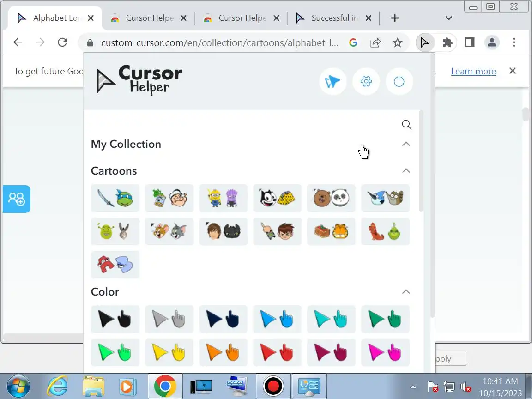This screenshot has height=399, width=532.
Task: Choose the orange color cursor
Action: pyautogui.click(x=223, y=352)
